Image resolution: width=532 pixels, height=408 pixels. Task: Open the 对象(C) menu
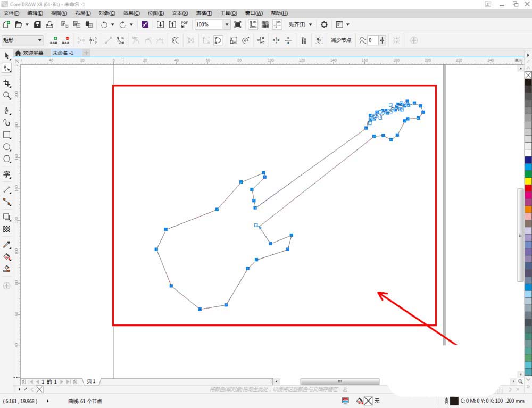click(107, 13)
